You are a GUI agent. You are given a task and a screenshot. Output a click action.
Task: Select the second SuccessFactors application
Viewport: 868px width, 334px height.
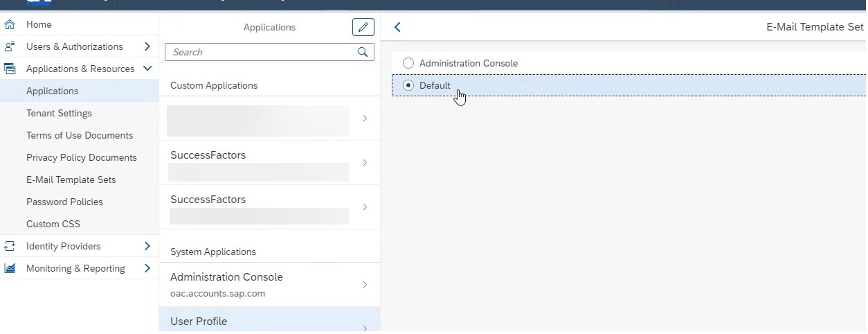269,207
